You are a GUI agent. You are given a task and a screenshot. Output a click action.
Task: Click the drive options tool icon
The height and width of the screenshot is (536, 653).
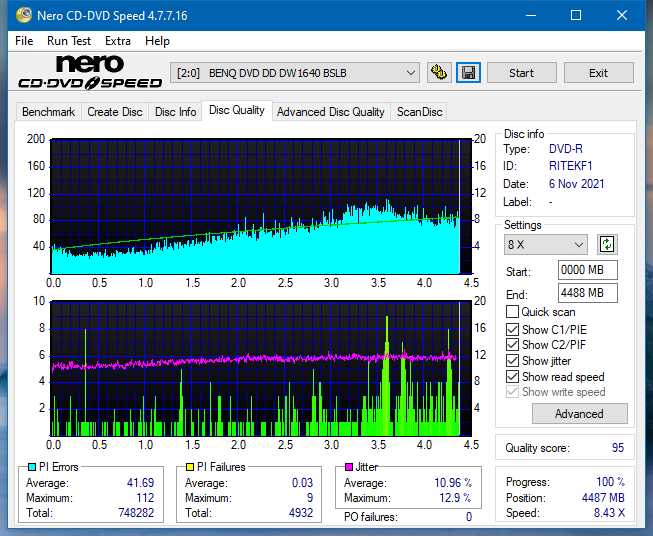click(x=439, y=73)
